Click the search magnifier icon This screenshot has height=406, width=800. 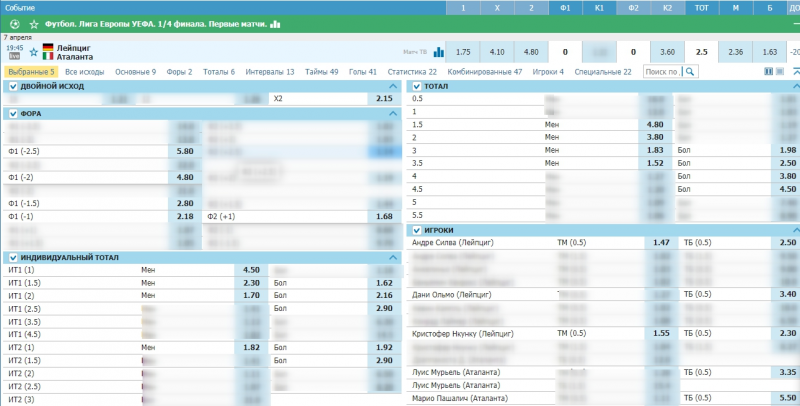click(x=690, y=72)
